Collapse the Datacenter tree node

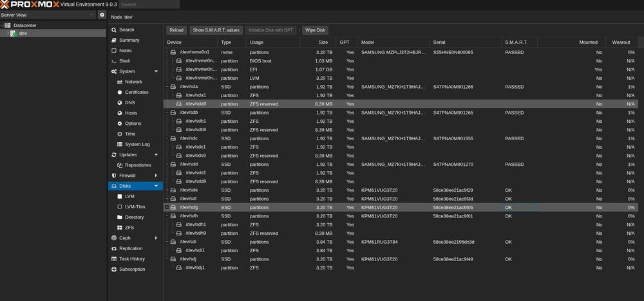(x=2, y=26)
